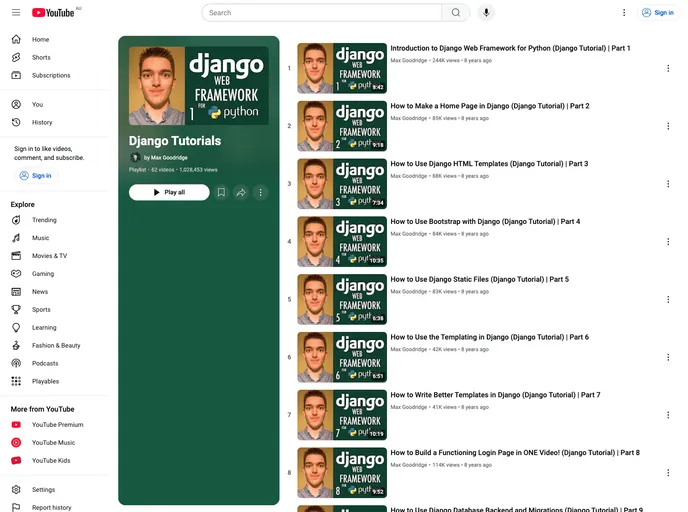The image size is (688, 512).
Task: Click the YouTube Kids icon
Action: pyautogui.click(x=16, y=461)
